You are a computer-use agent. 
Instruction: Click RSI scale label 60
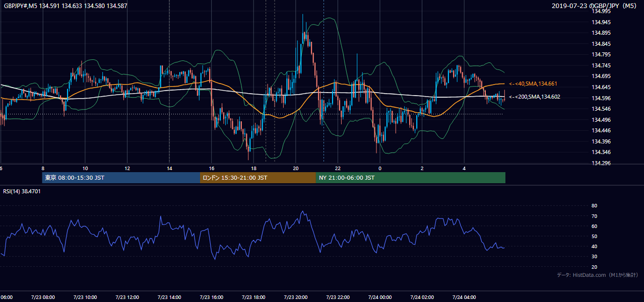pyautogui.click(x=594, y=226)
